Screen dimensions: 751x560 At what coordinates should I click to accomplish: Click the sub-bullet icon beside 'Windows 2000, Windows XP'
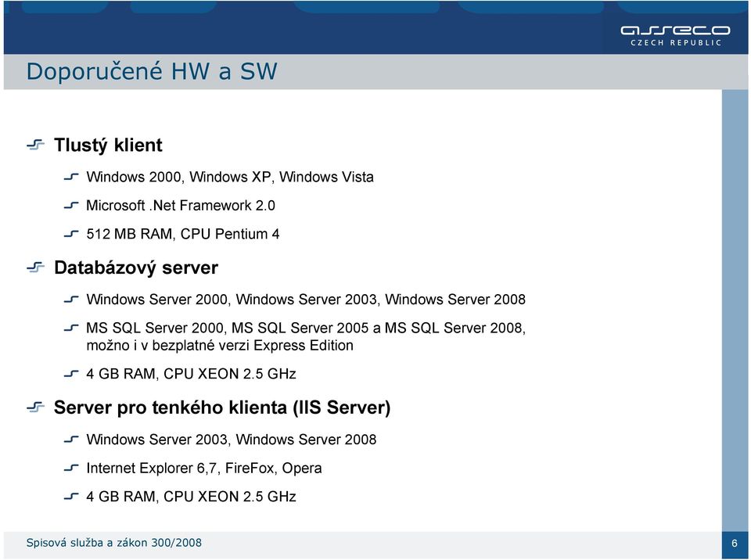[x=71, y=177]
